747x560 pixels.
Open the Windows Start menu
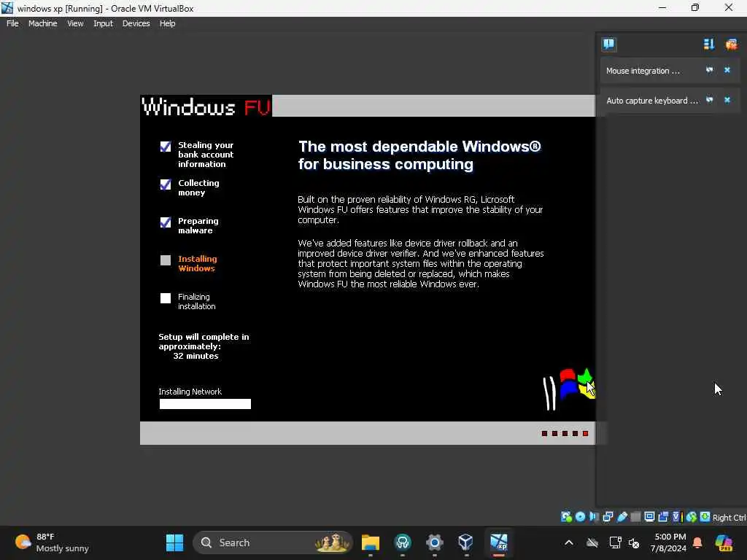174,542
